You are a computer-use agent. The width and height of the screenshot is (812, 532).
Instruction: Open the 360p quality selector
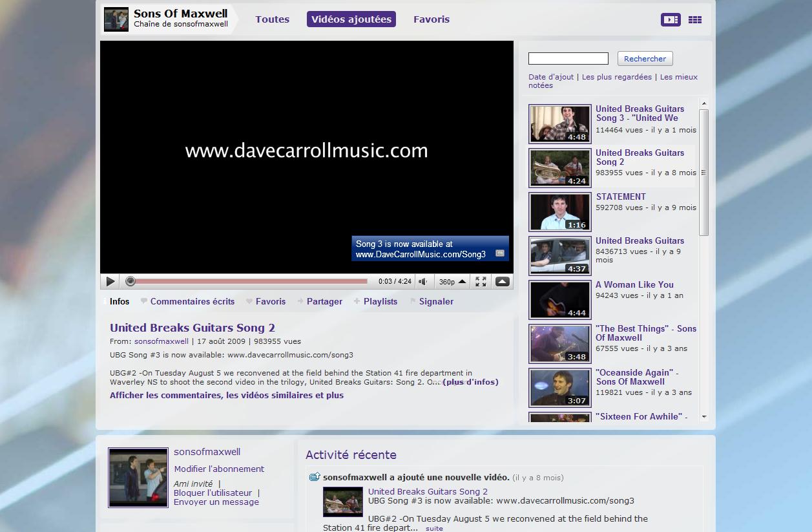[x=452, y=282]
